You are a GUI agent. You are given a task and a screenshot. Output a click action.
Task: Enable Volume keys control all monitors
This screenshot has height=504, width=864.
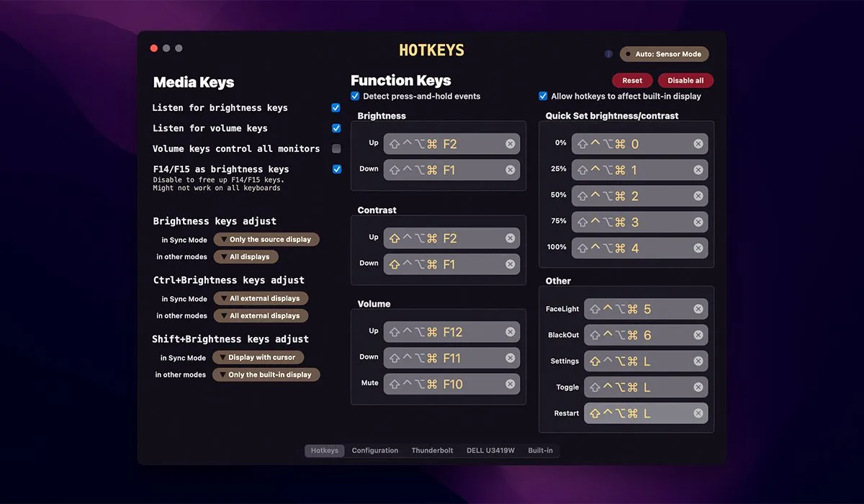pos(336,149)
